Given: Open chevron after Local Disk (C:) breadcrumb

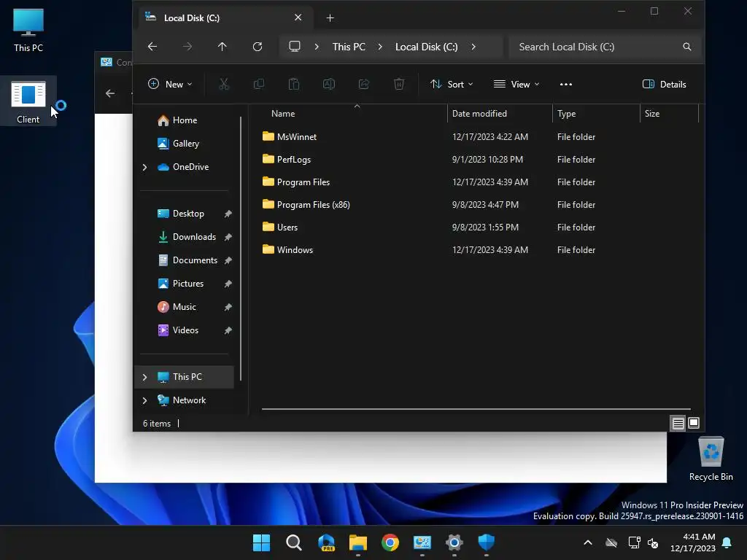Looking at the screenshot, I should click(473, 47).
